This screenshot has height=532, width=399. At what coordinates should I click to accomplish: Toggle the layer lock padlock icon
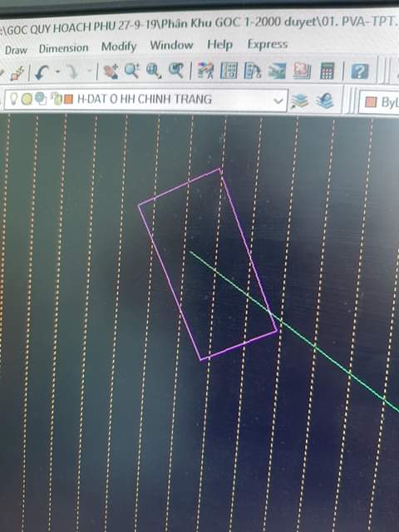(x=57, y=99)
